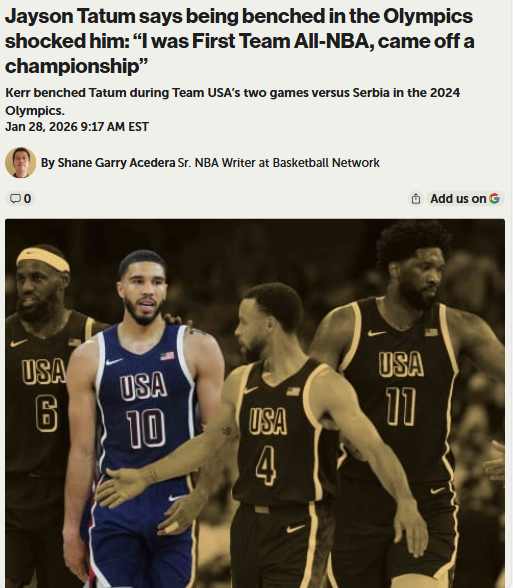Screen dimensions: 513x588
Task: Click the author's round avatar photo
Action: (x=21, y=162)
